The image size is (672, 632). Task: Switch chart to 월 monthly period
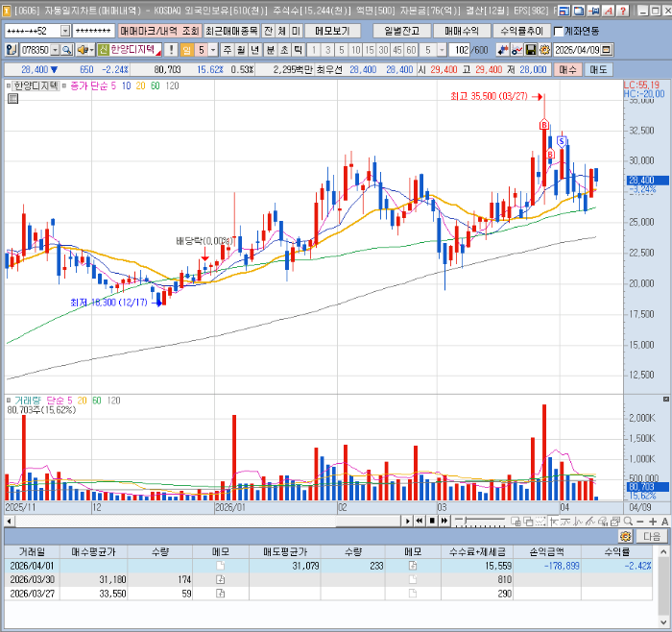241,50
